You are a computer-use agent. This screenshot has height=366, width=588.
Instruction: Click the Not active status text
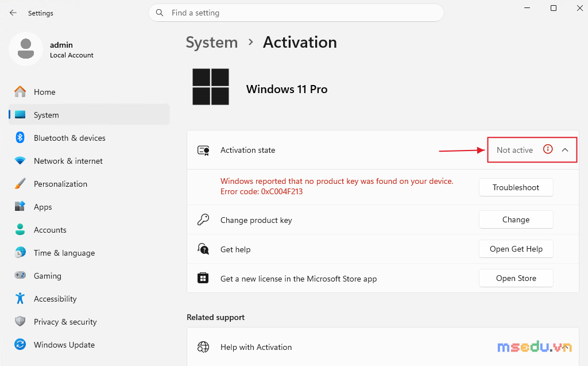pyautogui.click(x=514, y=150)
